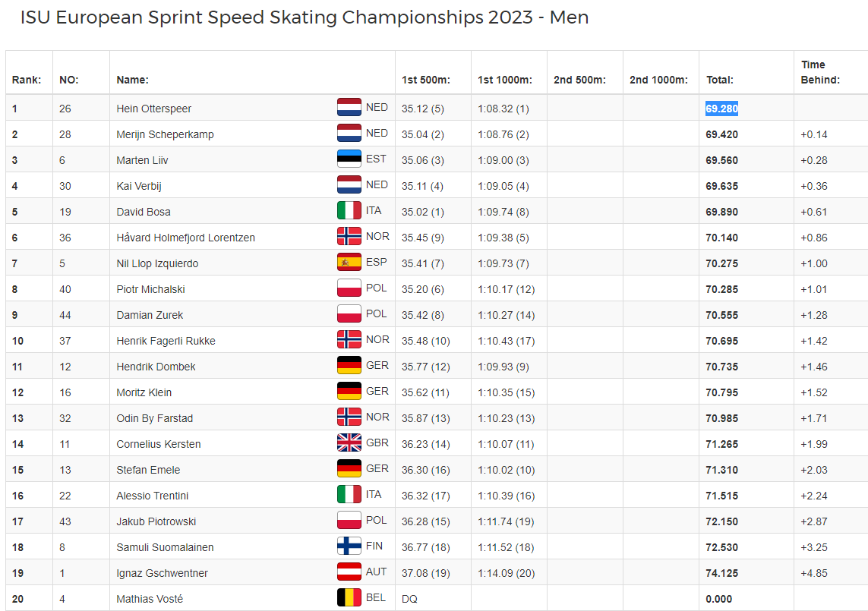Click the Great Britain flag beside Cornelius Kersten
Viewport: 868px width, 611px height.
[x=349, y=443]
